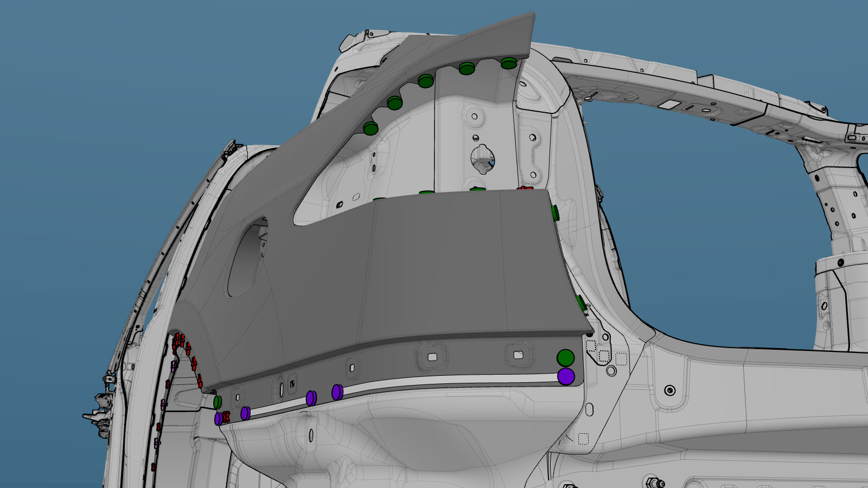The height and width of the screenshot is (488, 868).
Task: Select the red clip at the panel's top edge
Action: tap(524, 188)
